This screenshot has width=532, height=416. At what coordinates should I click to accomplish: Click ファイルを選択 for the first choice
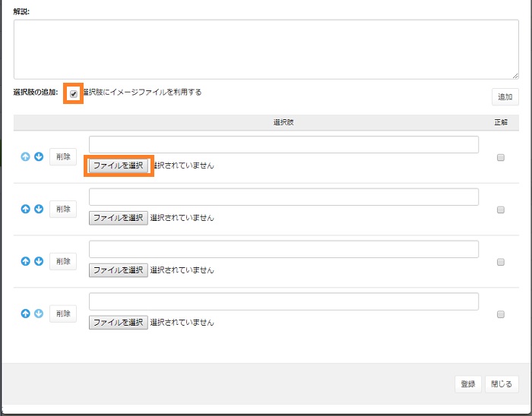[x=118, y=165]
